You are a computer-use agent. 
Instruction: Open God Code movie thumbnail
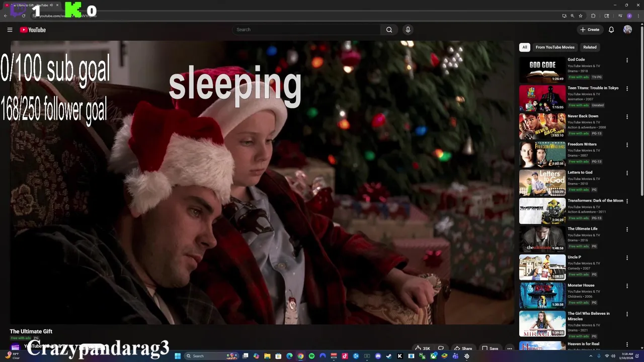pos(542,69)
